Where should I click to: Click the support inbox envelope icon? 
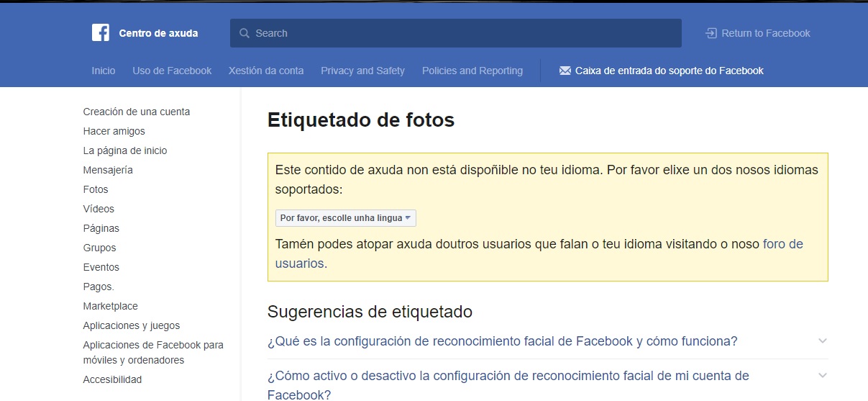[x=565, y=71]
